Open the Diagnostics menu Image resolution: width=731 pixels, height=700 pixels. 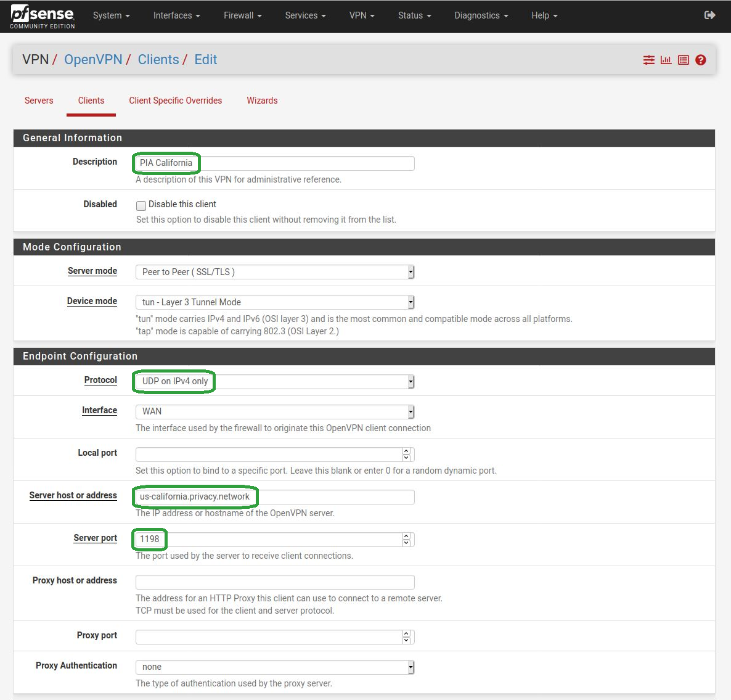tap(481, 15)
